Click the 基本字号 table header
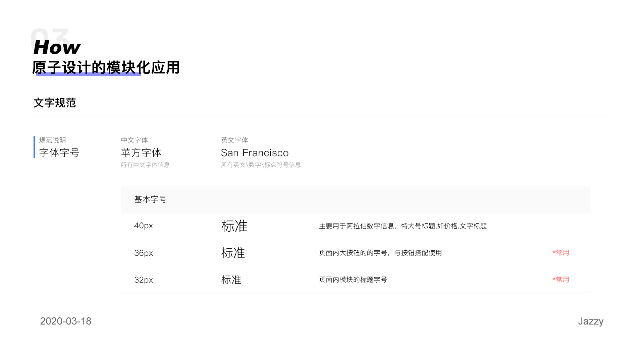 pyautogui.click(x=150, y=199)
